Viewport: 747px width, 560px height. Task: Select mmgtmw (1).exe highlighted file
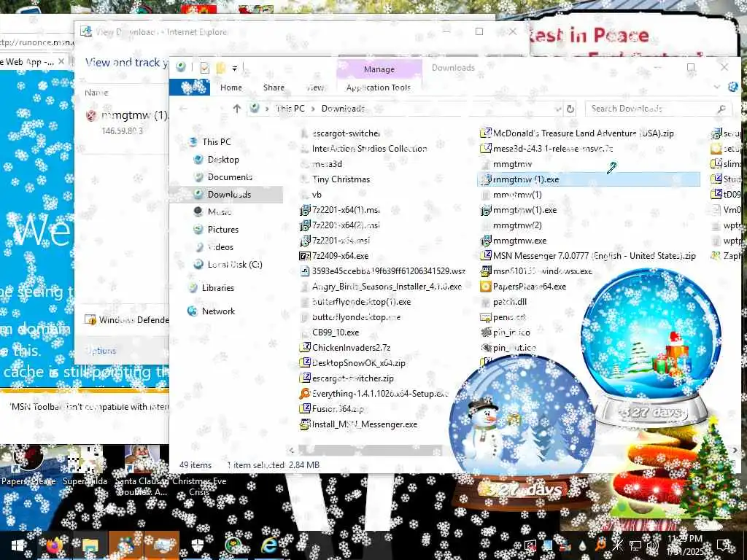click(589, 179)
